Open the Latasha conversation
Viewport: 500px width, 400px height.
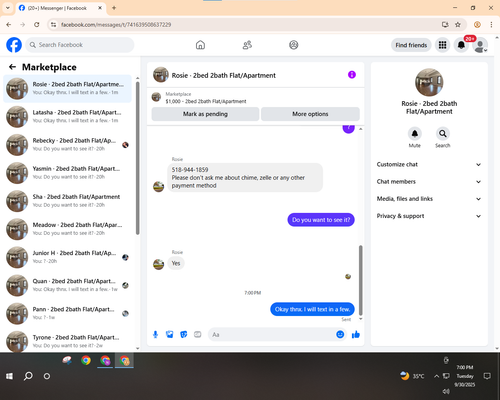pyautogui.click(x=67, y=117)
